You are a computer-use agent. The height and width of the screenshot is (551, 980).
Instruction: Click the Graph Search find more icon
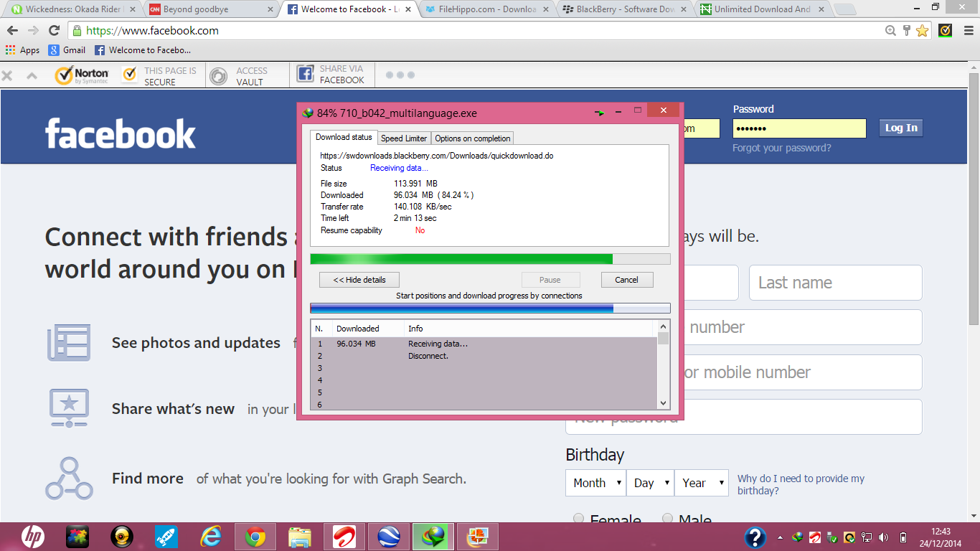[x=69, y=479]
